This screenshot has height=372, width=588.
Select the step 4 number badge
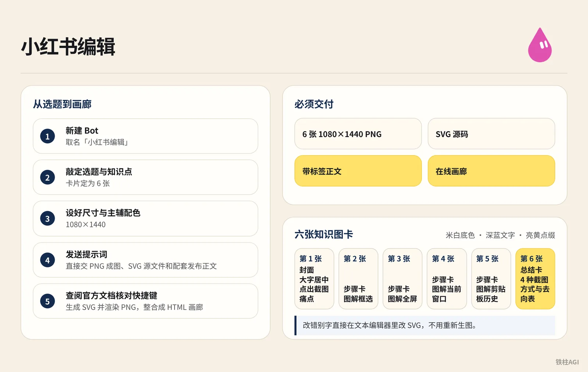click(47, 260)
